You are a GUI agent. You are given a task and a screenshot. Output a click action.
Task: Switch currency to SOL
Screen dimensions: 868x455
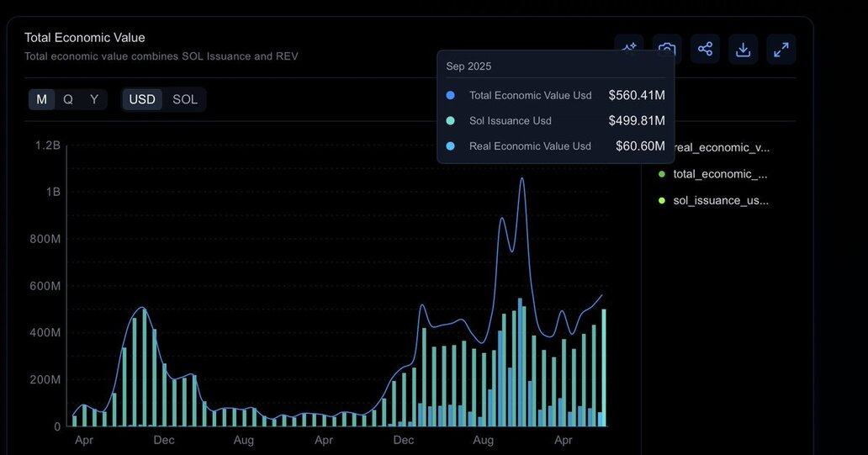click(185, 99)
